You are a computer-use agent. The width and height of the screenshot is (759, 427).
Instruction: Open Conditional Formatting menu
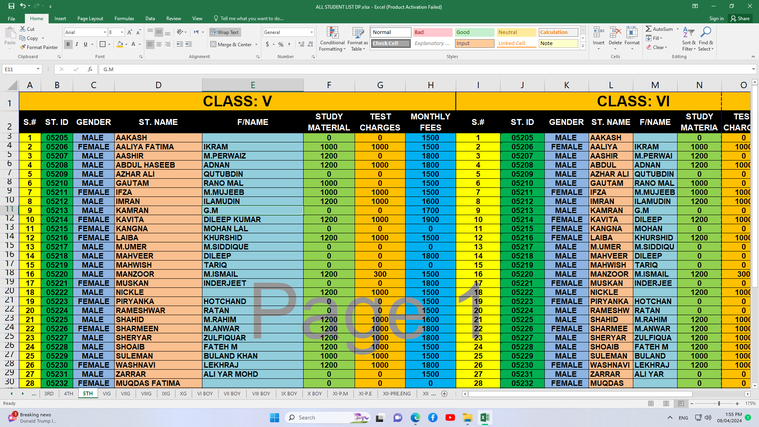(x=332, y=39)
